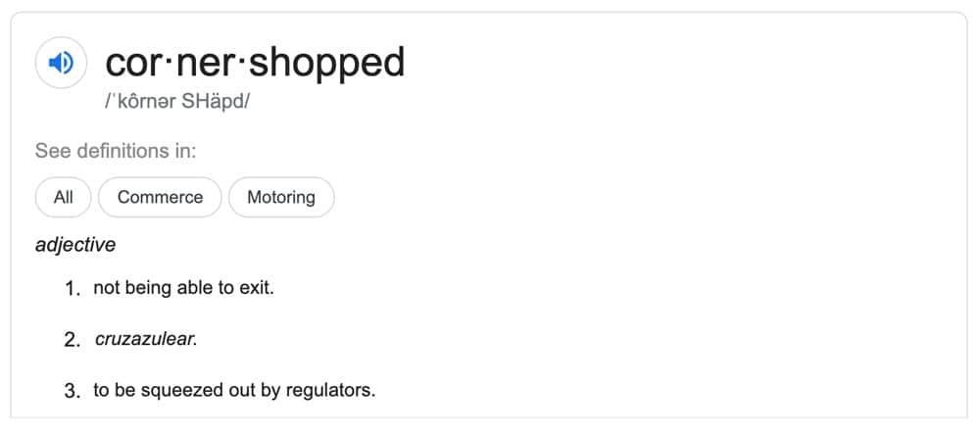Click the "See definitions in:" label
Image resolution: width=980 pixels, height=434 pixels.
pyautogui.click(x=116, y=152)
